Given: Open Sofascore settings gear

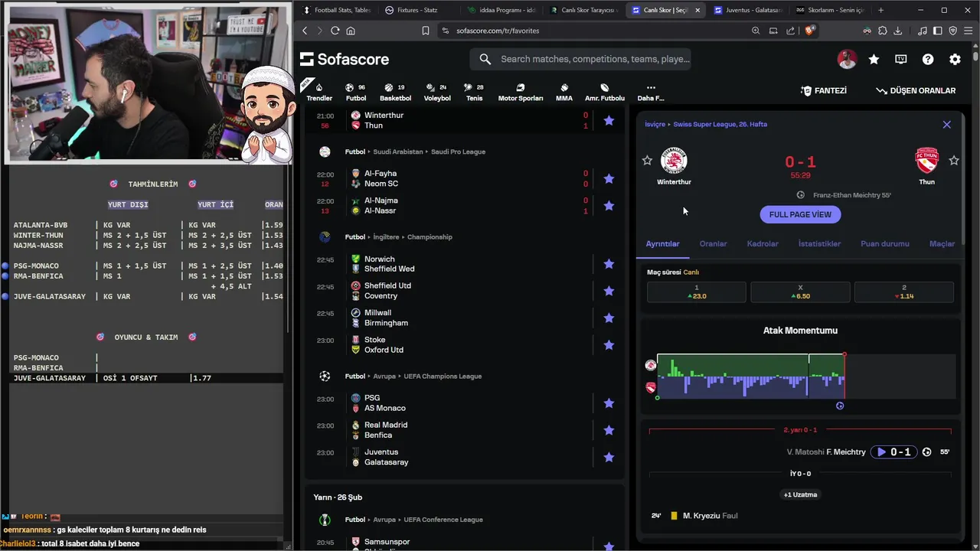Looking at the screenshot, I should click(955, 59).
